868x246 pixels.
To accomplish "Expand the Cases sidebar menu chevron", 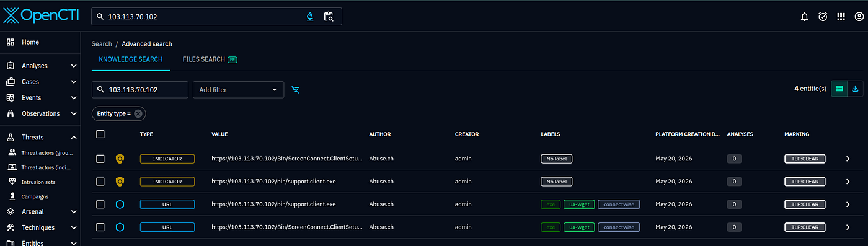I will [x=74, y=82].
